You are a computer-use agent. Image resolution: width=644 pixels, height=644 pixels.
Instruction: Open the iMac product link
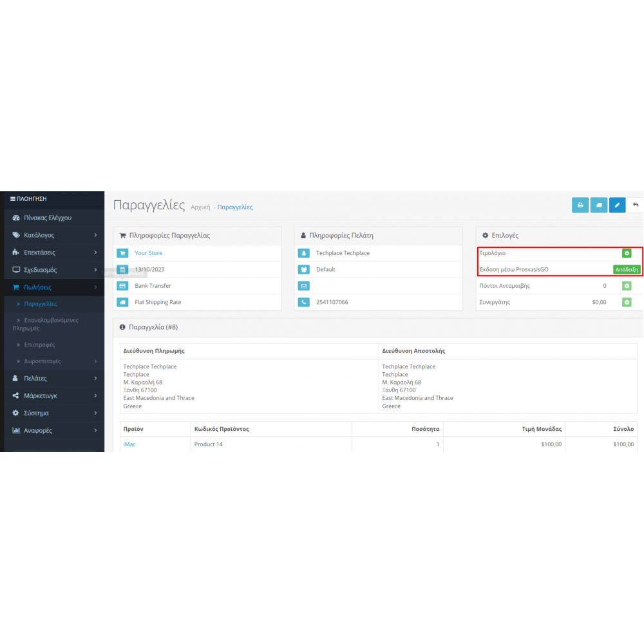tap(129, 444)
